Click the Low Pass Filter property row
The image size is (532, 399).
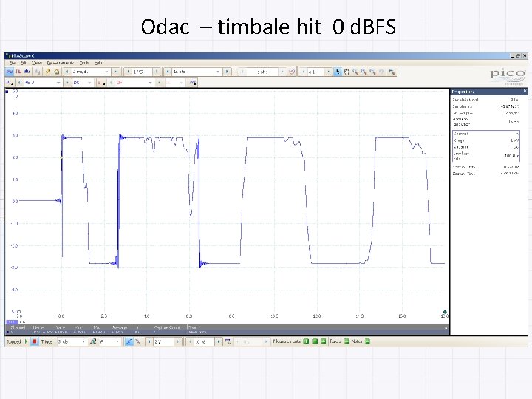click(486, 156)
